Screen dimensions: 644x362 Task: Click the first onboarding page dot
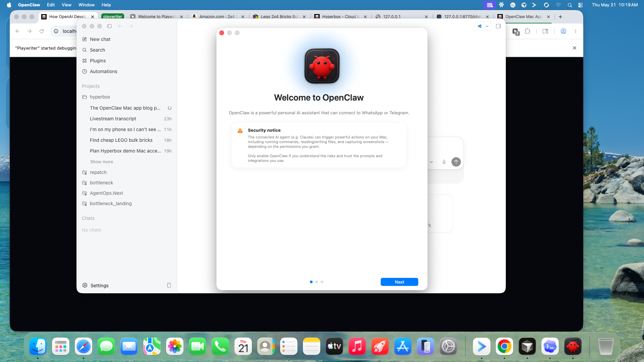pyautogui.click(x=311, y=282)
